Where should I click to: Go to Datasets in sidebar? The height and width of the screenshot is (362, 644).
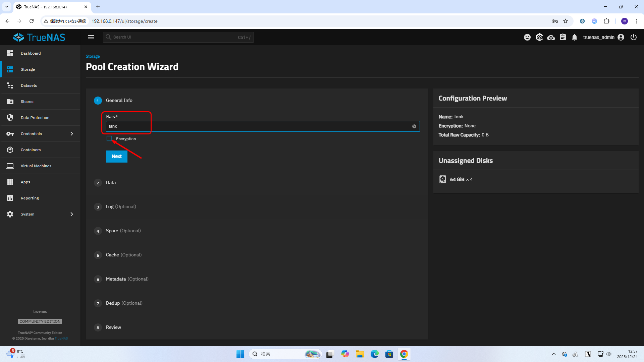[29, 85]
